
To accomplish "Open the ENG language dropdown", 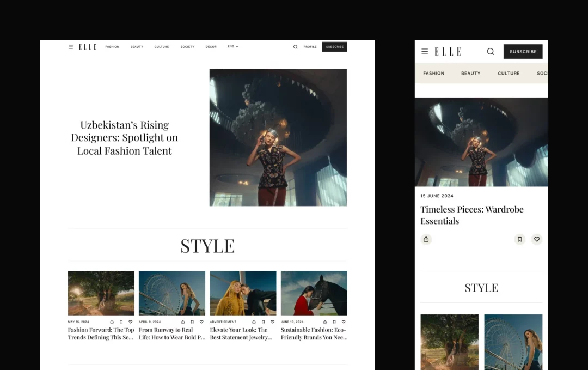I will tap(233, 46).
